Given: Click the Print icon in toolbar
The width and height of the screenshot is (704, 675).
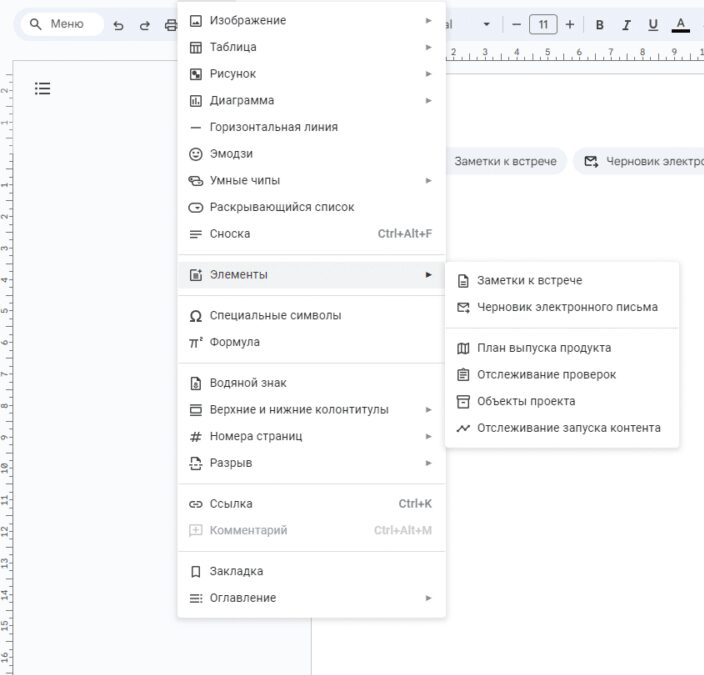Looking at the screenshot, I should (170, 25).
